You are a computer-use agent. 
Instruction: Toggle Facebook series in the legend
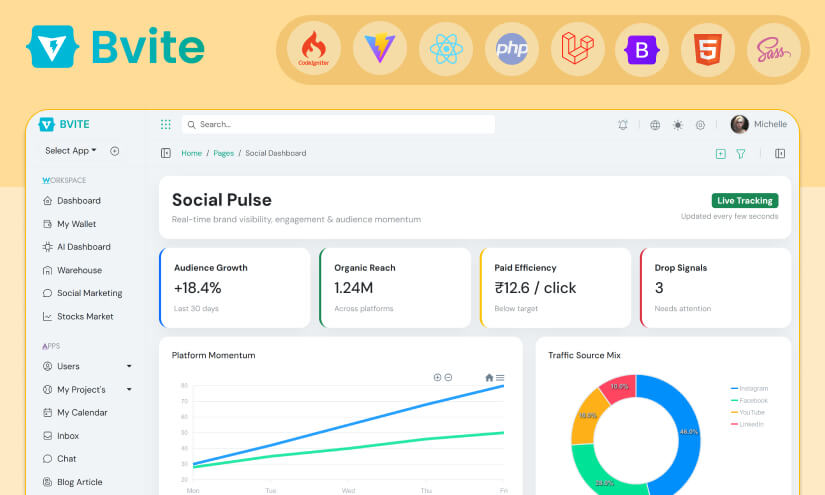[750, 400]
